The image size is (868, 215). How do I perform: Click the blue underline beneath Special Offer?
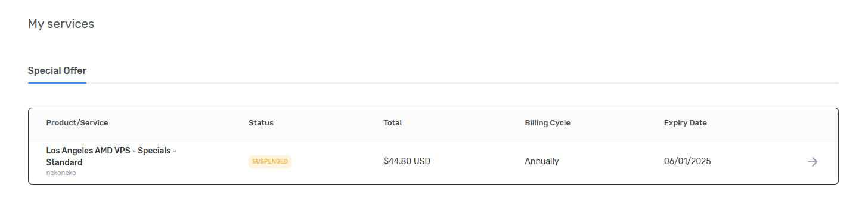(57, 83)
